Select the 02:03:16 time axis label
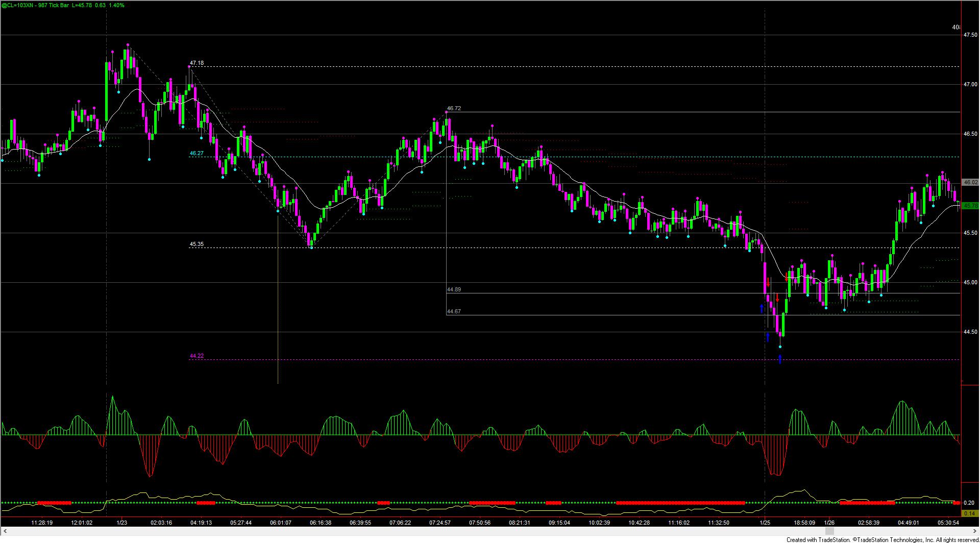 161,523
